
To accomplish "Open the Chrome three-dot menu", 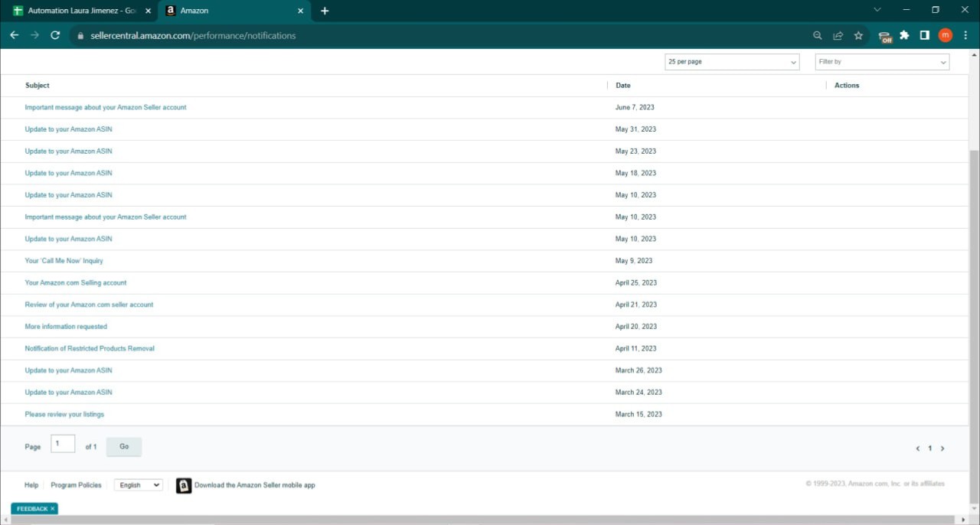I will pyautogui.click(x=965, y=35).
